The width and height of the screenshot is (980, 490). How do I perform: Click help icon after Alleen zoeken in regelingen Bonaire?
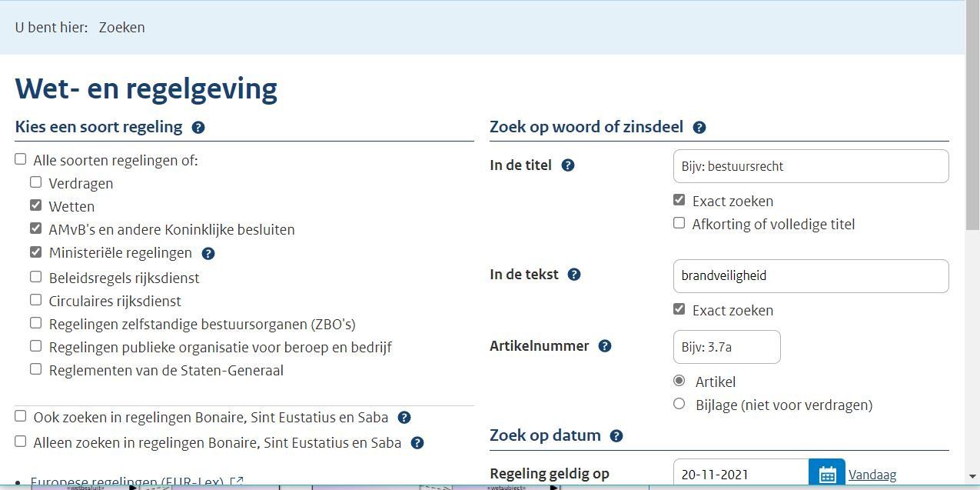click(417, 443)
